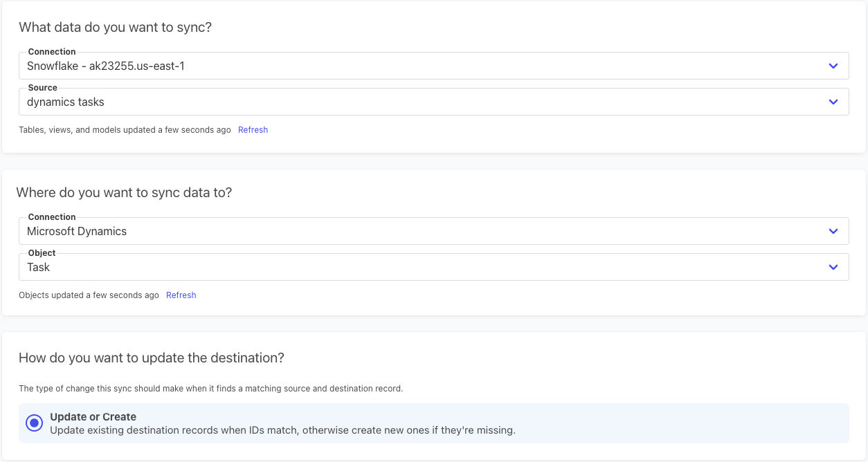The image size is (868, 462).
Task: Refresh the tables, views, and models list
Action: [253, 130]
